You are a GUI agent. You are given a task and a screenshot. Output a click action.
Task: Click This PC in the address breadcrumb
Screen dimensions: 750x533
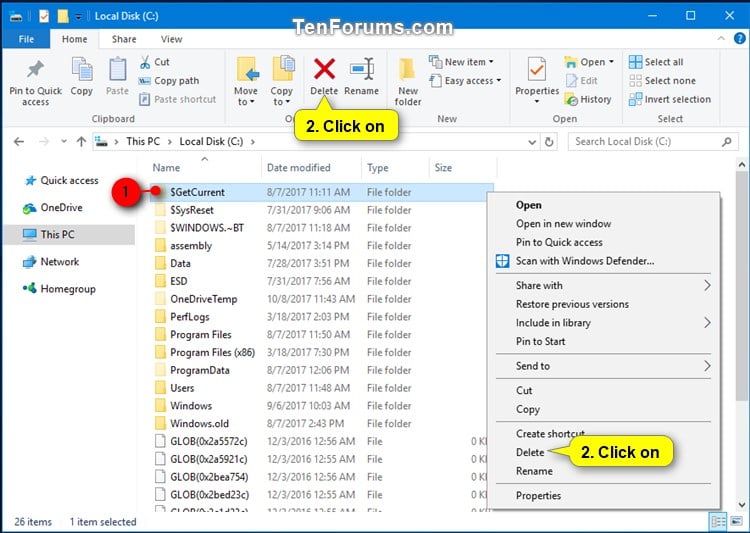point(143,142)
